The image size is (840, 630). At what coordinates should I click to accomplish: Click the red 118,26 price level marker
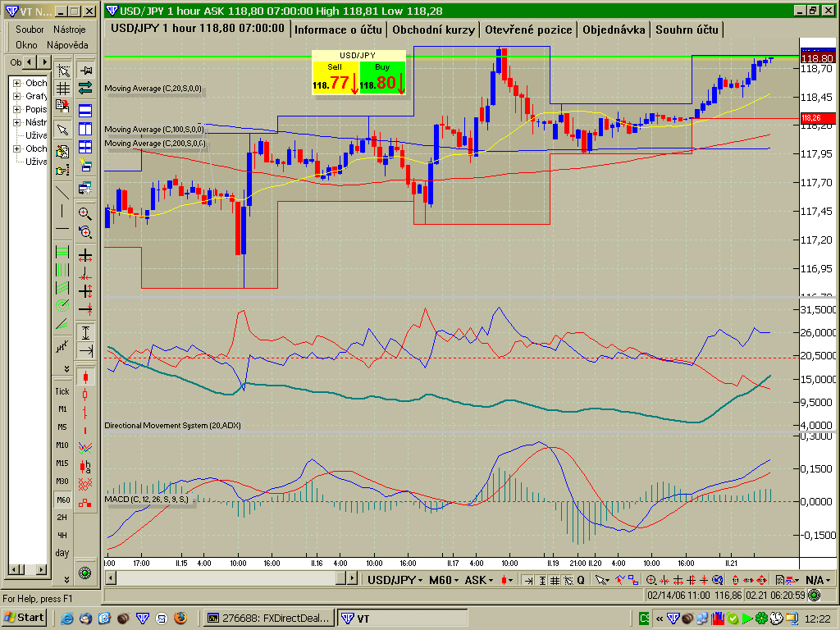pyautogui.click(x=817, y=118)
